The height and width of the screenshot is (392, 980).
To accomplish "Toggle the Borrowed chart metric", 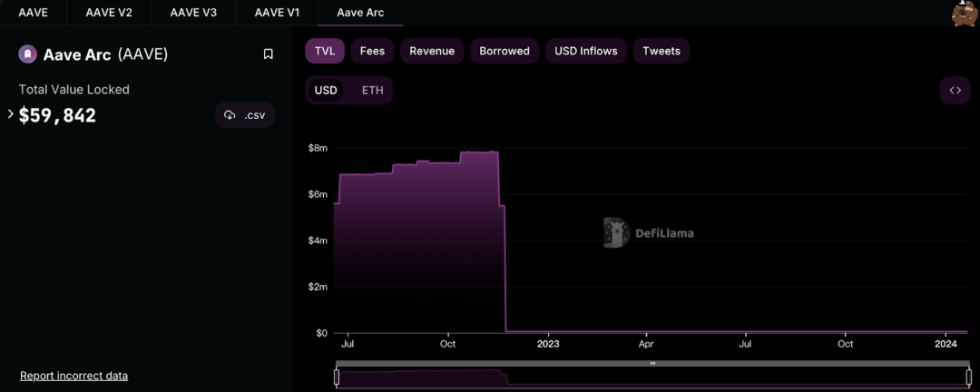I will (505, 51).
